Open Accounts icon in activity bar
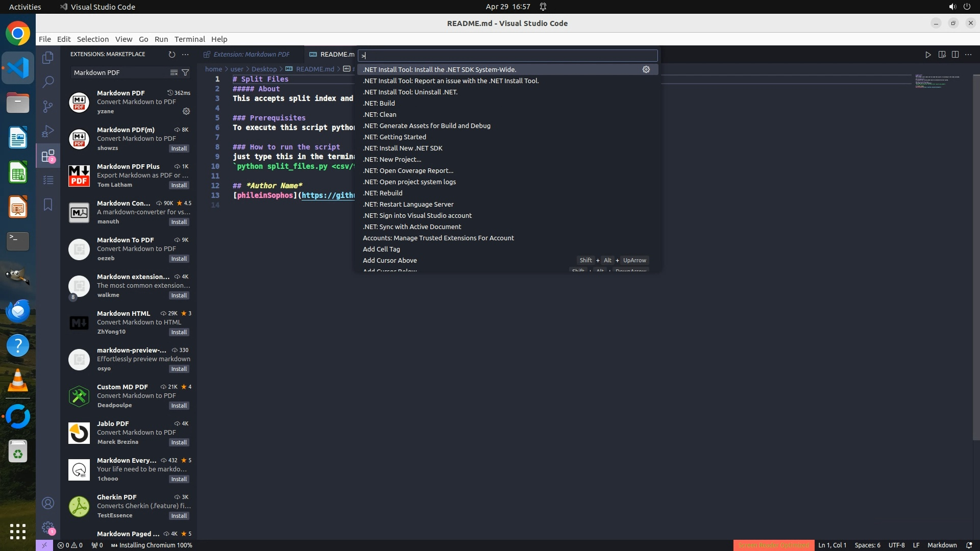Viewport: 980px width, 551px height. pos(48,503)
